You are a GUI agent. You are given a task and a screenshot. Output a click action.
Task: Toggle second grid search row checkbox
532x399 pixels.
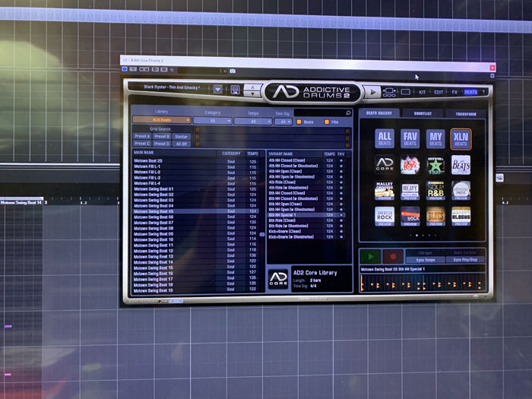tap(198, 137)
